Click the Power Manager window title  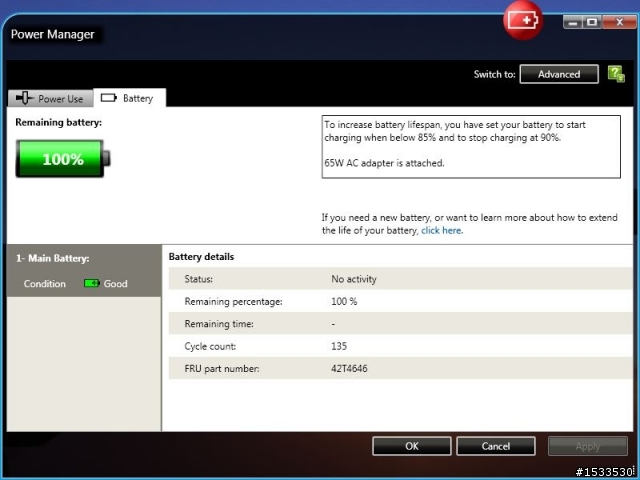[x=53, y=34]
